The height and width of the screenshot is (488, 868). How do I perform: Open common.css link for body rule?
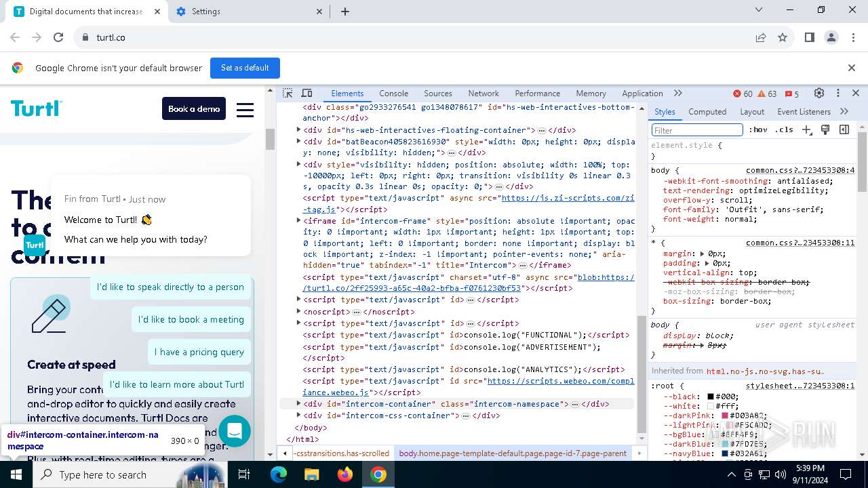coord(800,171)
